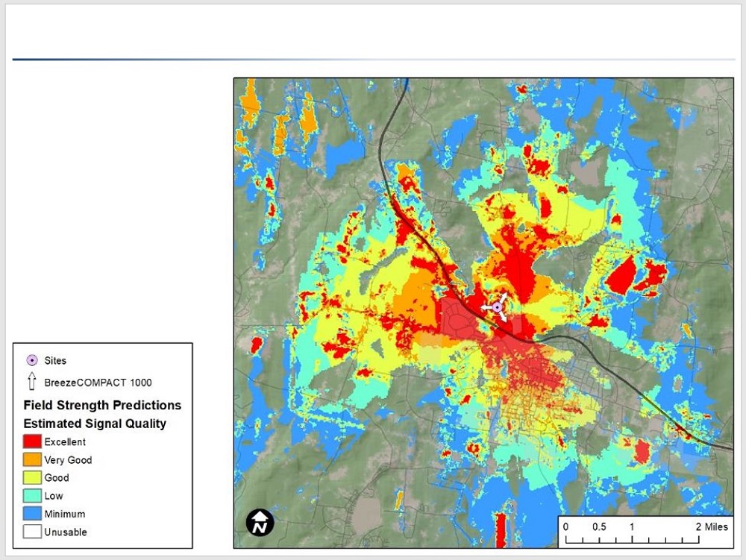Click the 'Low' legend label
The image size is (746, 560).
point(54,496)
